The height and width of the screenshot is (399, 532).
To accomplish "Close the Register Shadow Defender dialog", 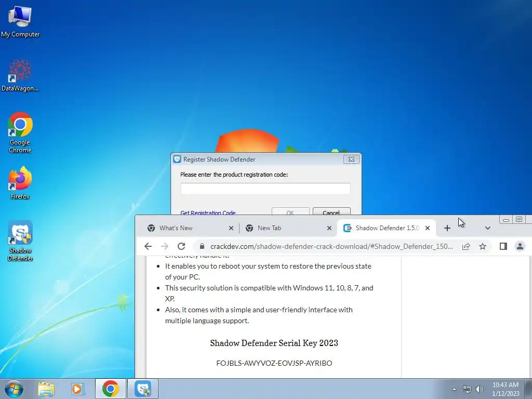I will point(351,159).
